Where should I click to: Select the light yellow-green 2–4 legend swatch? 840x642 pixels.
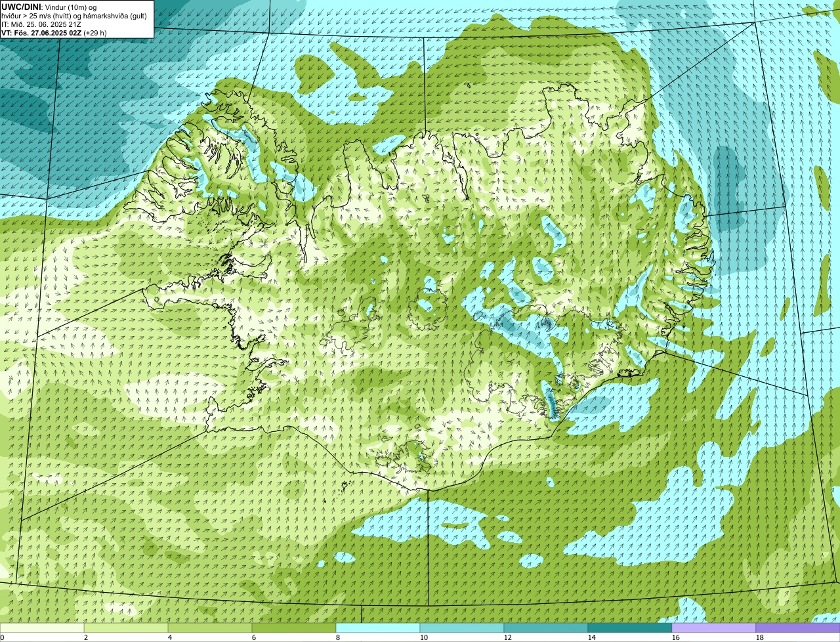[x=126, y=628]
